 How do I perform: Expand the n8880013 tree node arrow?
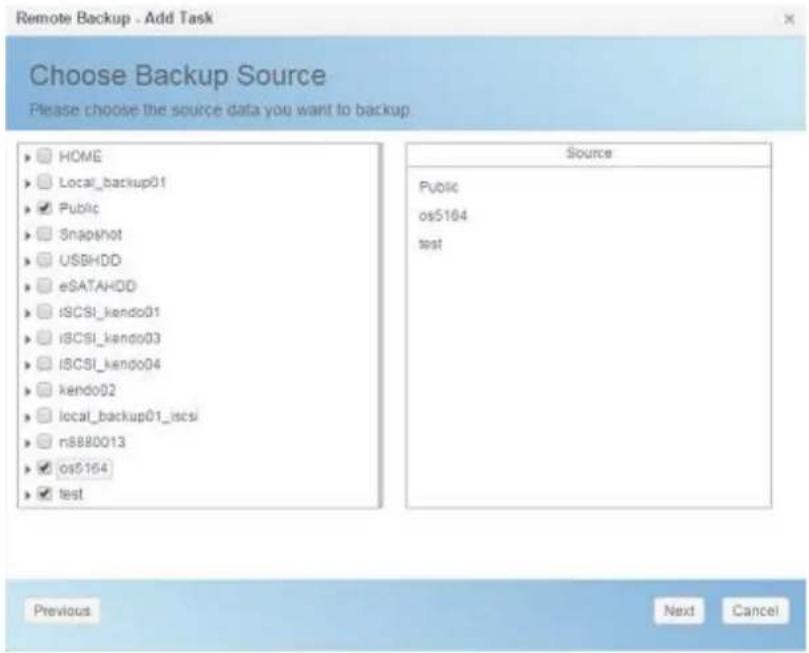[x=28, y=443]
